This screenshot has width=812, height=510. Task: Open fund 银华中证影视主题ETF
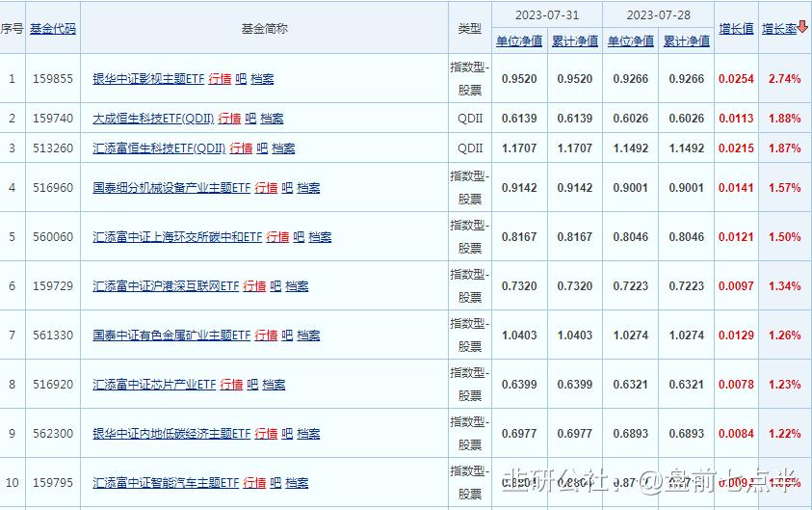coord(148,79)
